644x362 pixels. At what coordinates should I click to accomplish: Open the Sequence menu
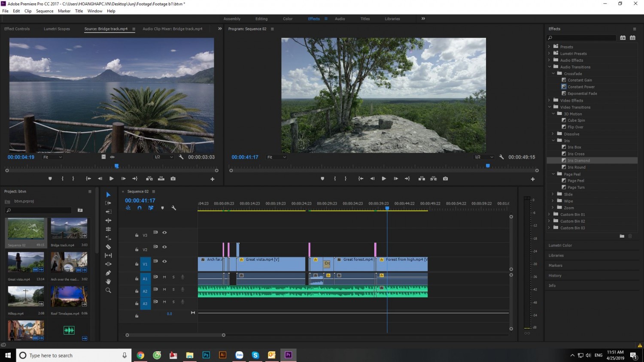45,11
